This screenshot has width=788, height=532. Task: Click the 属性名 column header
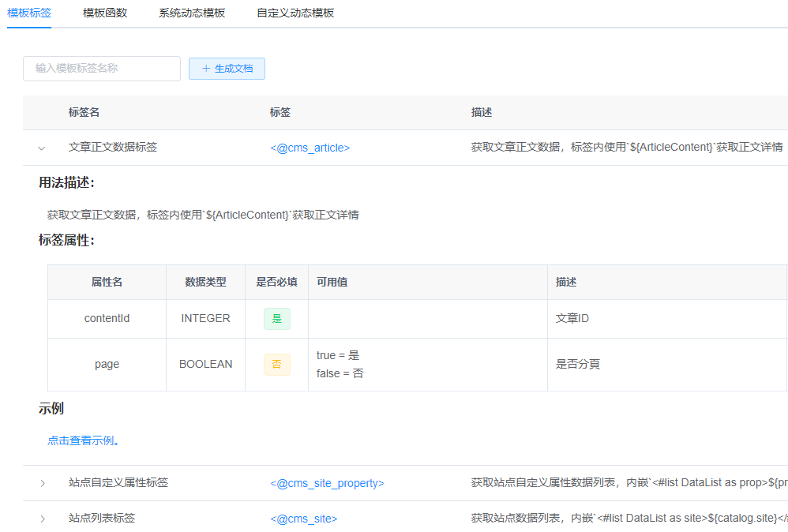pyautogui.click(x=107, y=282)
